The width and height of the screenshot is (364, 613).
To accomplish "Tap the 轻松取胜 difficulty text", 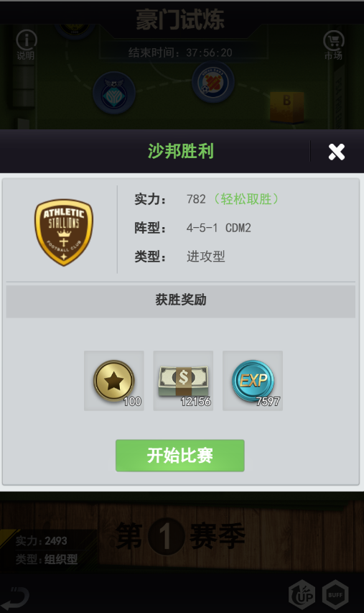I will (x=246, y=199).
